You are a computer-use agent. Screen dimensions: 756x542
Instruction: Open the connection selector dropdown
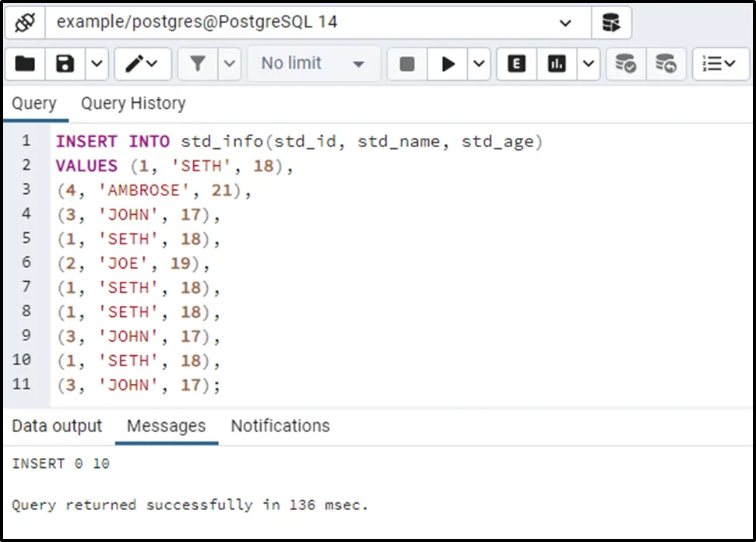pyautogui.click(x=565, y=23)
